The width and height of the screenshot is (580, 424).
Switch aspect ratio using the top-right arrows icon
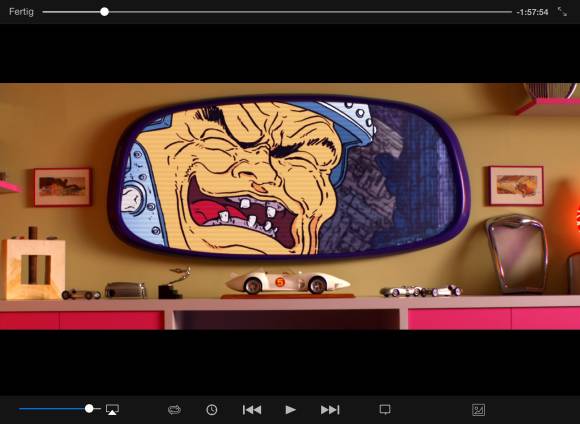point(562,11)
